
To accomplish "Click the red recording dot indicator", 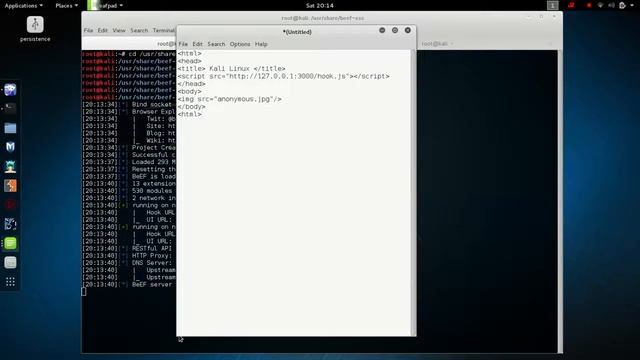I will 589,5.
